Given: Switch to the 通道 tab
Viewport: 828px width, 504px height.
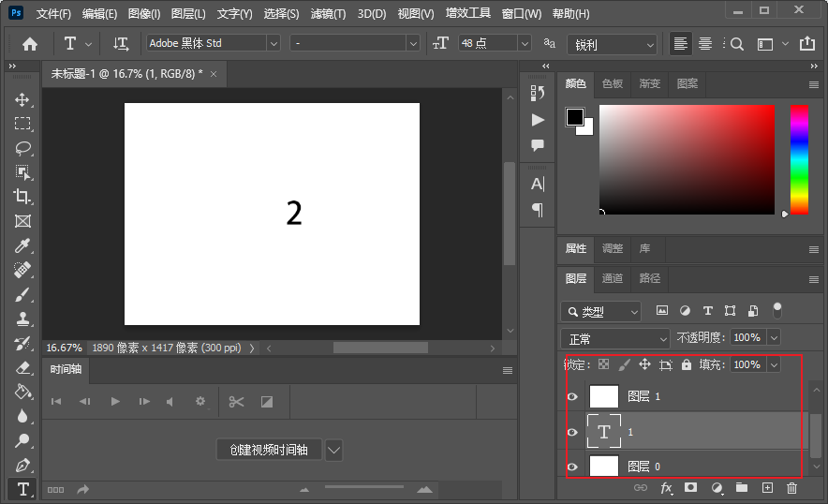Looking at the screenshot, I should 613,278.
